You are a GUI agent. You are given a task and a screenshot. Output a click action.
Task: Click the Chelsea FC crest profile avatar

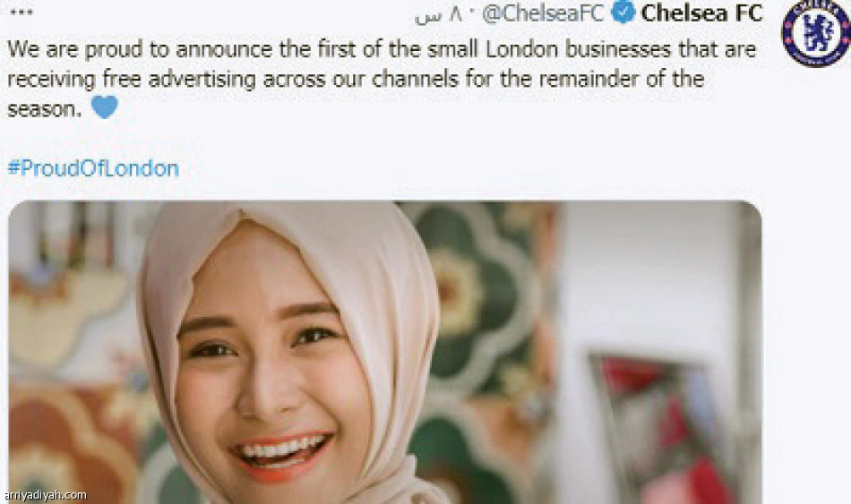tap(816, 32)
